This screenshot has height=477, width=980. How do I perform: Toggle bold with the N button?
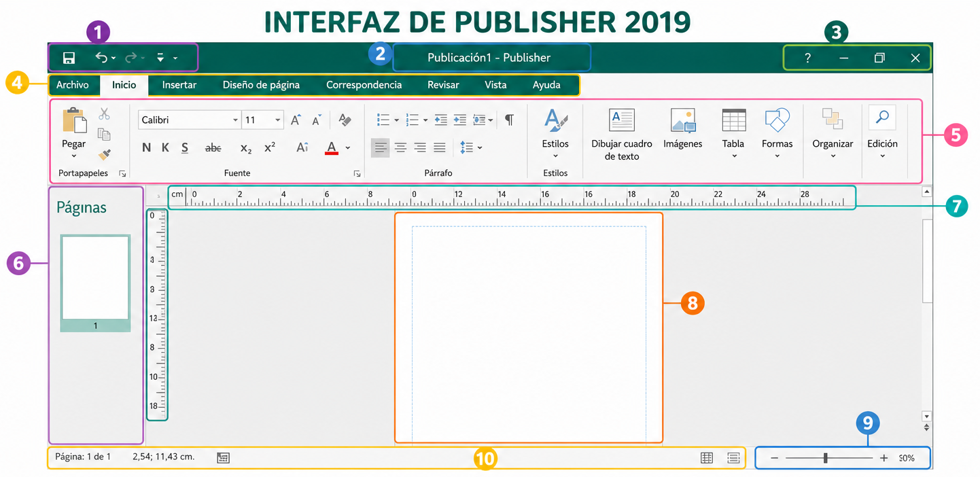tap(146, 147)
